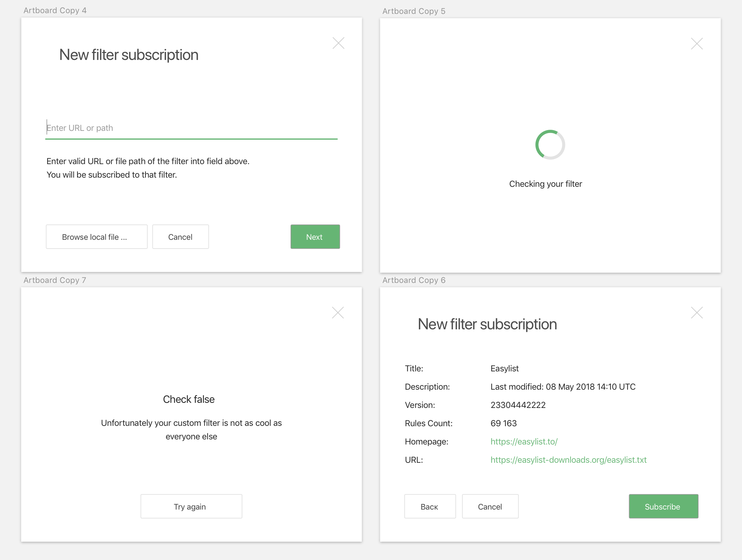Close the Easylist subscription details dialog
Image resolution: width=742 pixels, height=560 pixels.
point(697,312)
